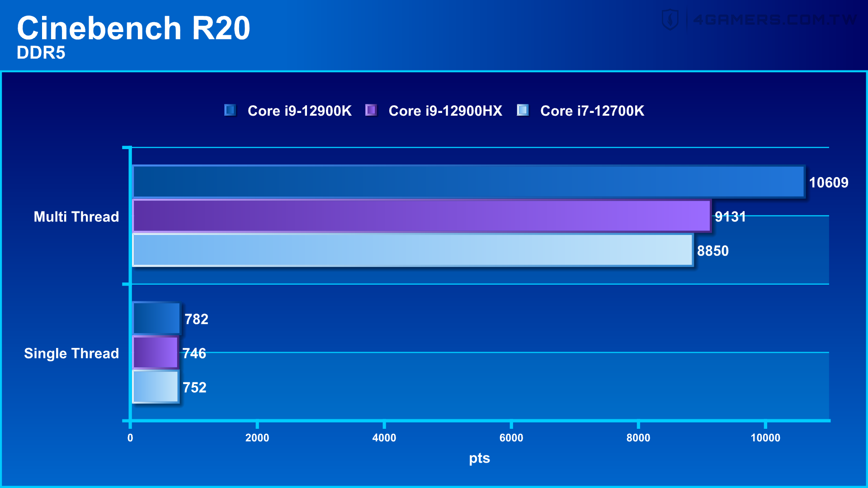Image resolution: width=868 pixels, height=488 pixels.
Task: Click the 9131 value label
Action: 730,217
